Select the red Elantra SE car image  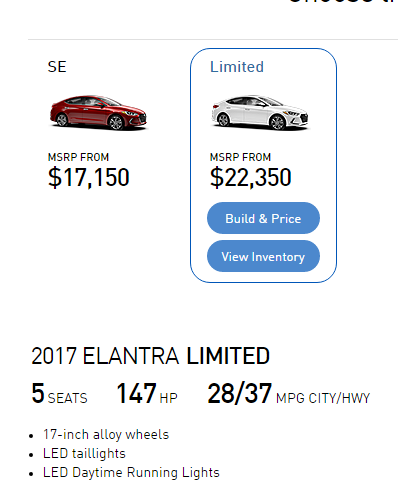pos(98,112)
